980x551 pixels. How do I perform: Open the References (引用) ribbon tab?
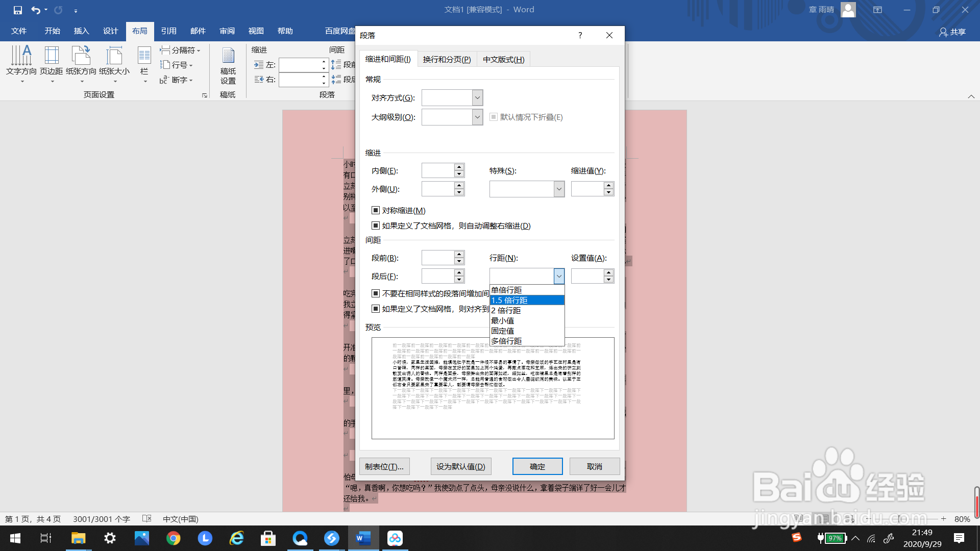(x=168, y=31)
